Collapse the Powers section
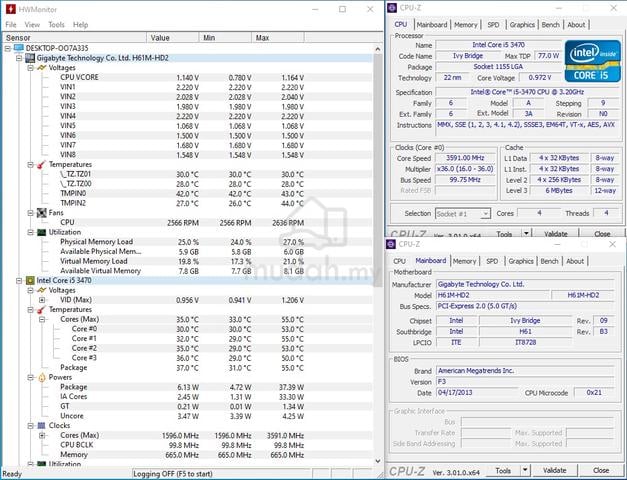 (x=31, y=378)
